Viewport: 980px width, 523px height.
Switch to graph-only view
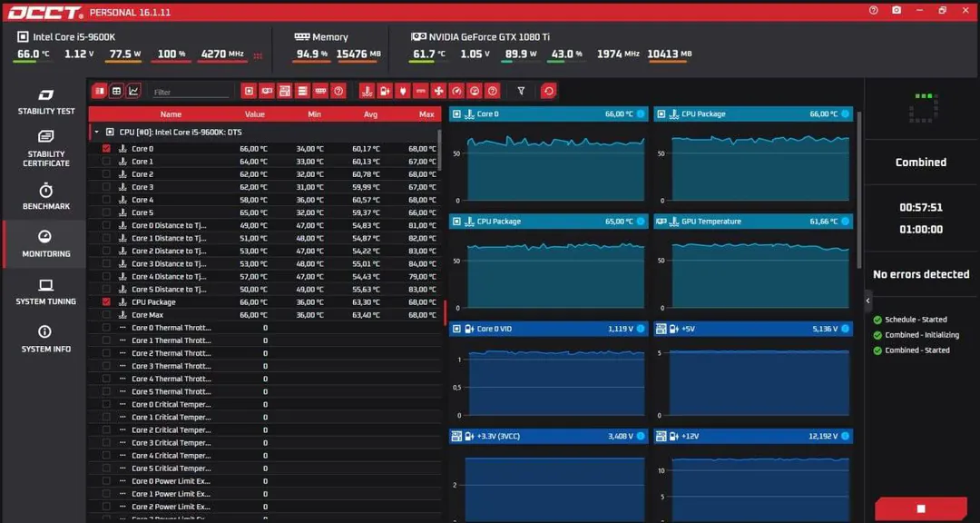click(133, 92)
